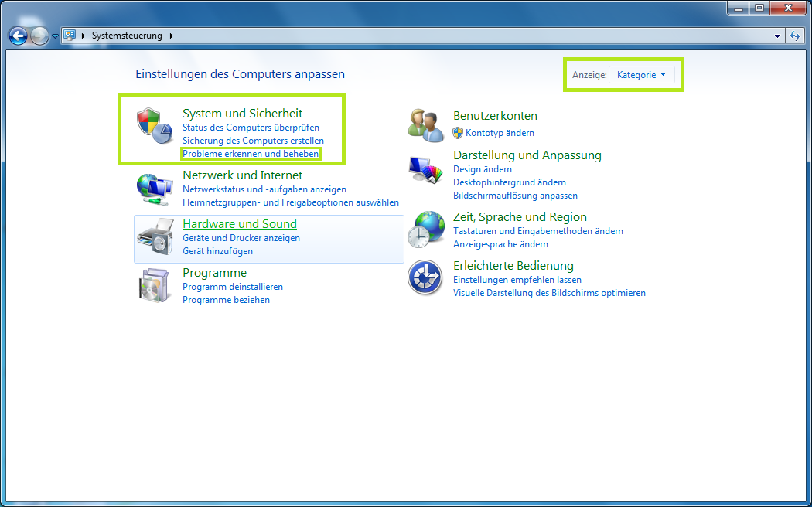Viewport: 812px width, 507px height.
Task: Open Heimnetzgruppen- und Freigabeoptionen auswählen
Action: pyautogui.click(x=291, y=202)
